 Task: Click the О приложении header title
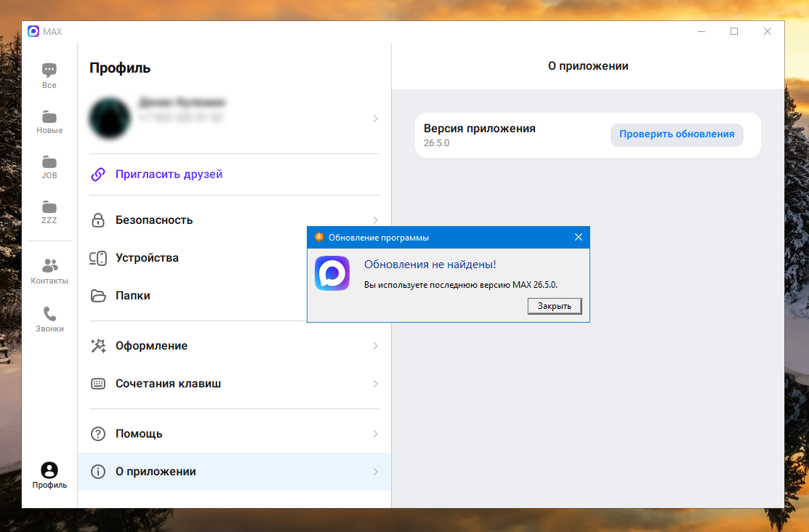pyautogui.click(x=588, y=66)
